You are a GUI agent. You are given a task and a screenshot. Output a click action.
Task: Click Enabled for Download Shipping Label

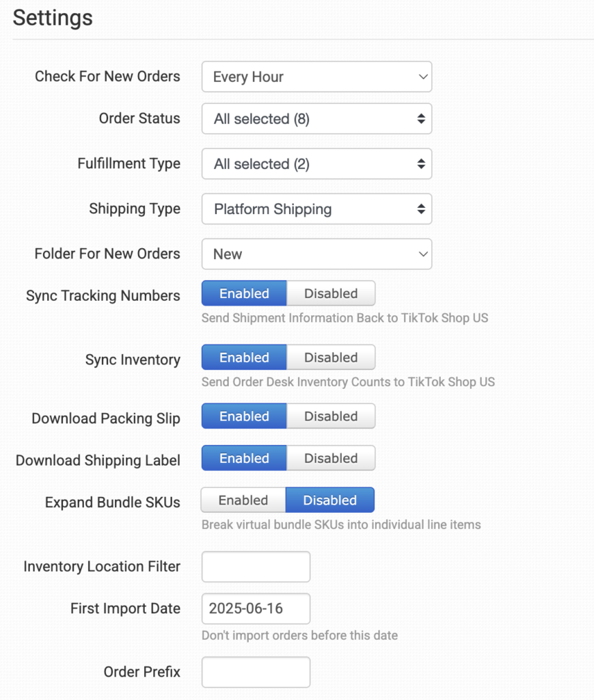[244, 458]
